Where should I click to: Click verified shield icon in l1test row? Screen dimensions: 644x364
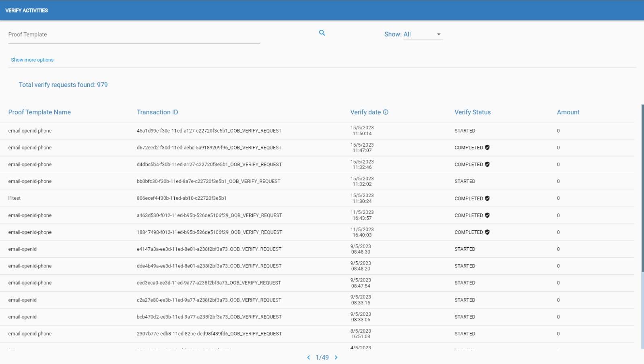pos(487,199)
